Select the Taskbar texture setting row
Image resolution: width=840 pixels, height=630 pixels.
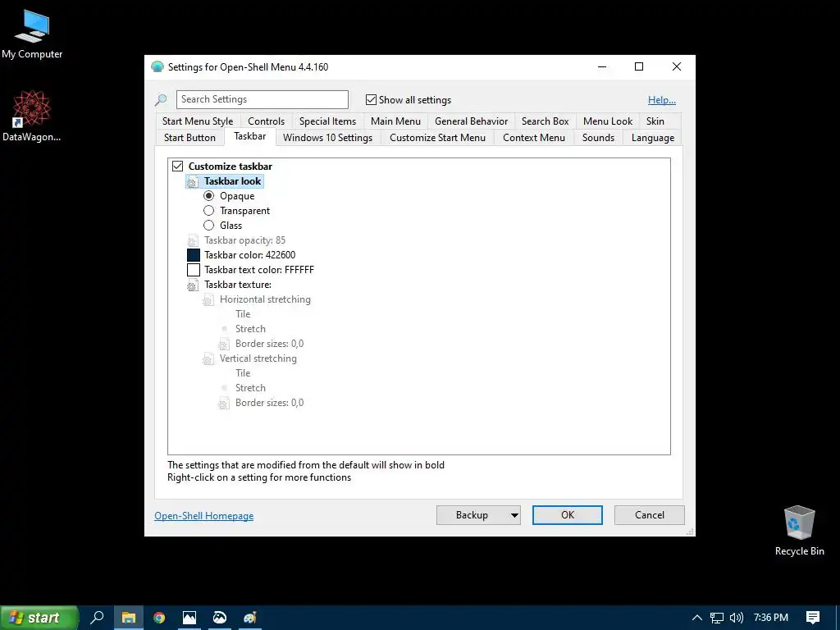[230, 285]
